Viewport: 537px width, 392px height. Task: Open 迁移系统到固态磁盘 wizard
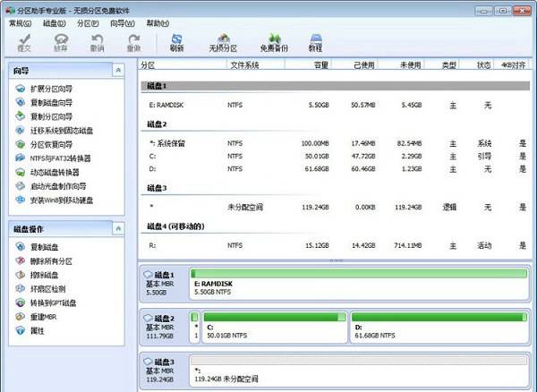pos(60,131)
